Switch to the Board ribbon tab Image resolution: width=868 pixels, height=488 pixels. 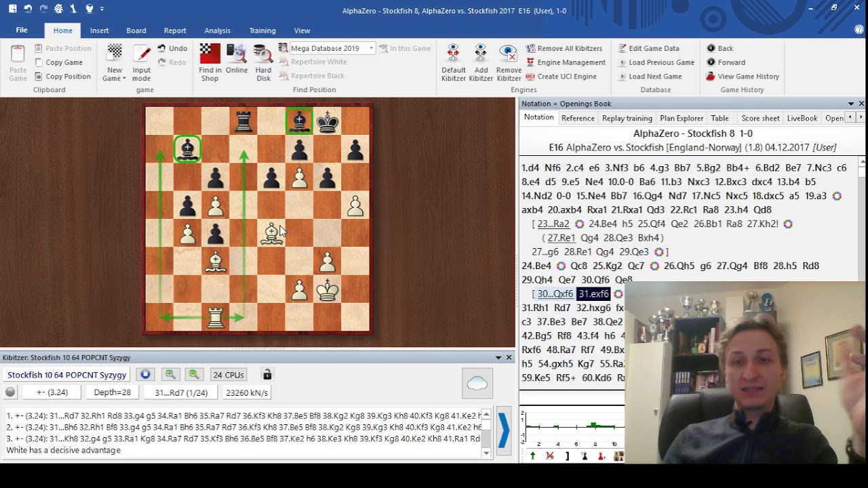(x=136, y=30)
